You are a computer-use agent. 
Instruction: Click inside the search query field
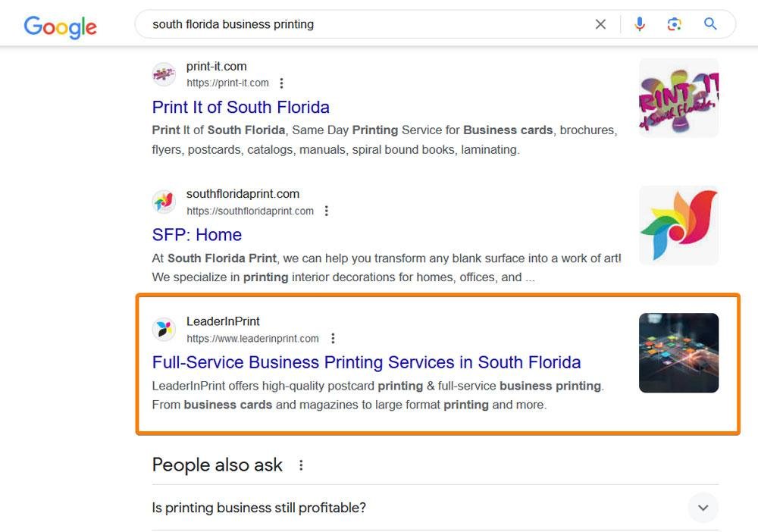tap(364, 24)
